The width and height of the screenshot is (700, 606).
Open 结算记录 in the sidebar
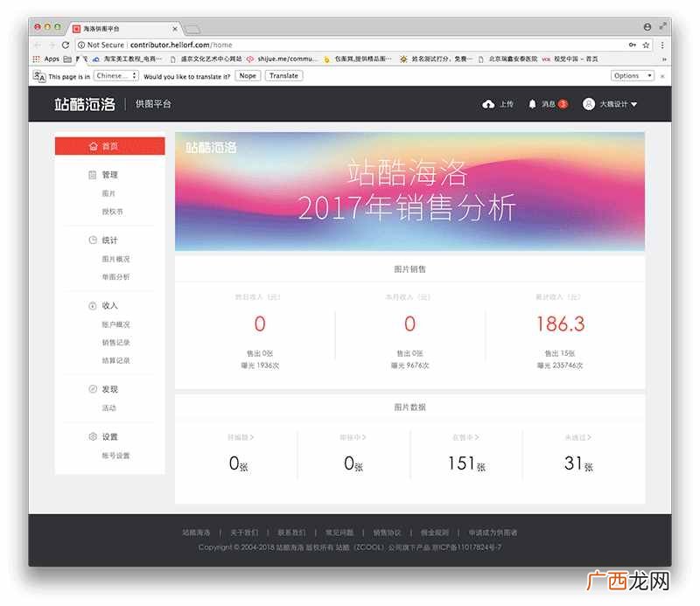pos(115,360)
